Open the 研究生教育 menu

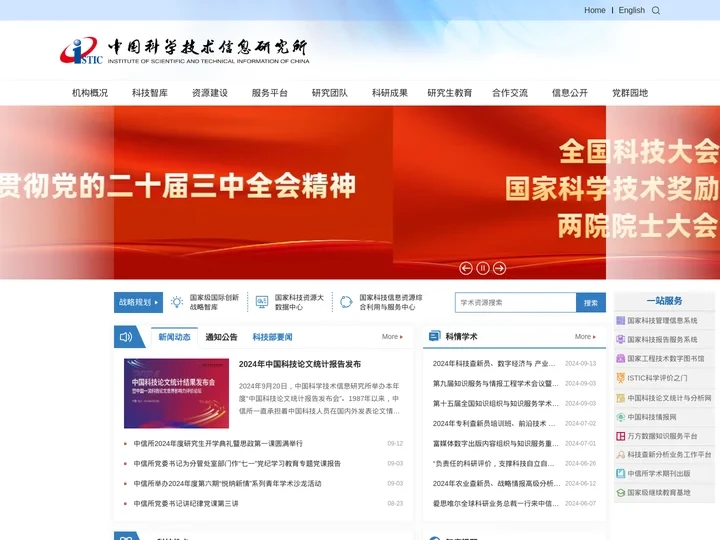point(450,93)
